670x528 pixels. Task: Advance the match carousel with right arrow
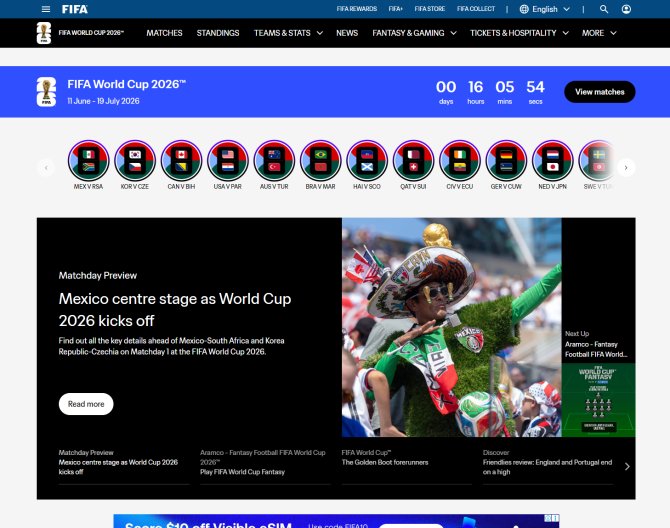tap(626, 167)
